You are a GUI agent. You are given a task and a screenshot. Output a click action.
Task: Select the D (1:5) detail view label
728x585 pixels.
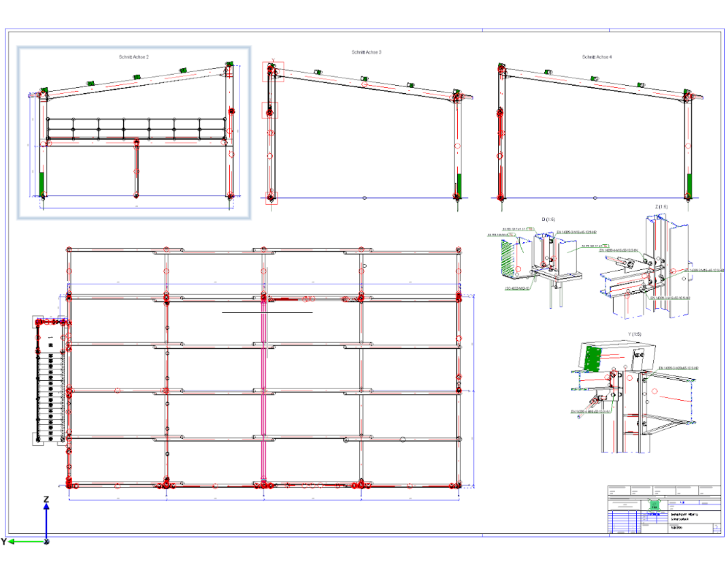point(548,220)
